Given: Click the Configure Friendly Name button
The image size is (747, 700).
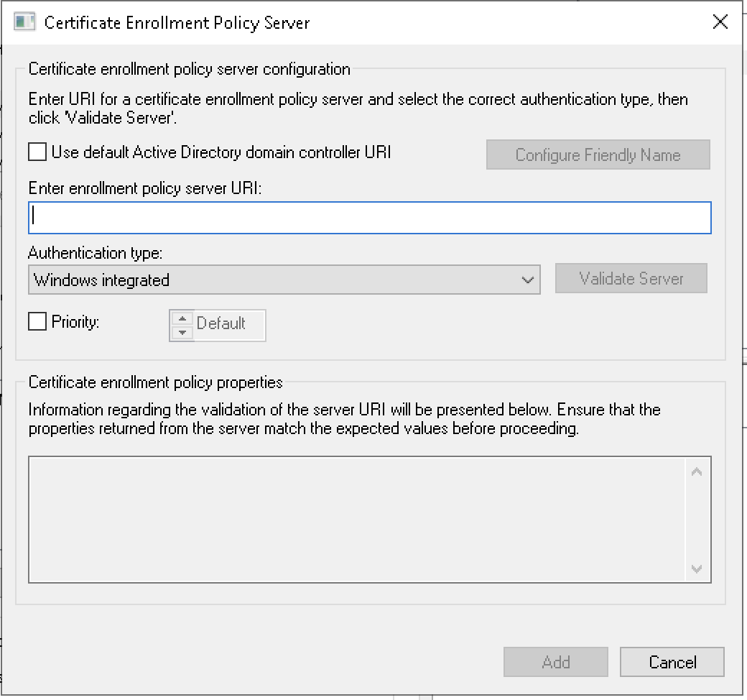Looking at the screenshot, I should pyautogui.click(x=598, y=155).
